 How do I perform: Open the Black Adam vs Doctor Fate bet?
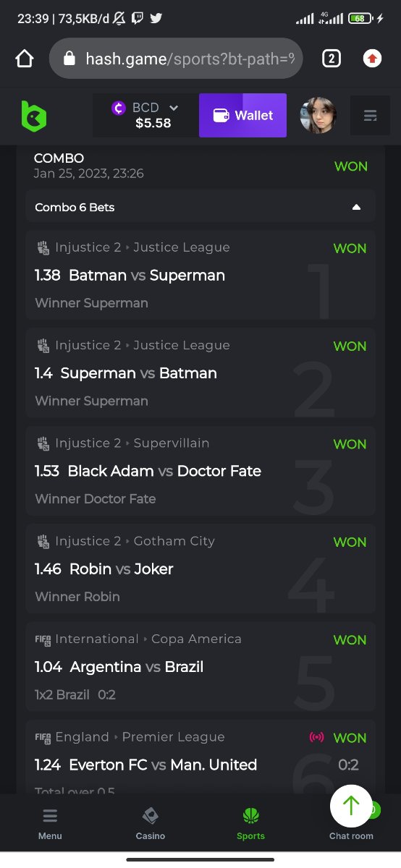coord(200,471)
